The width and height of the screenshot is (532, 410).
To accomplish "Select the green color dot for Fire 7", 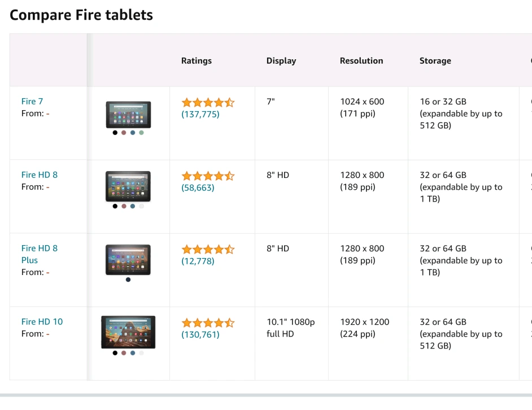I will pos(141,133).
